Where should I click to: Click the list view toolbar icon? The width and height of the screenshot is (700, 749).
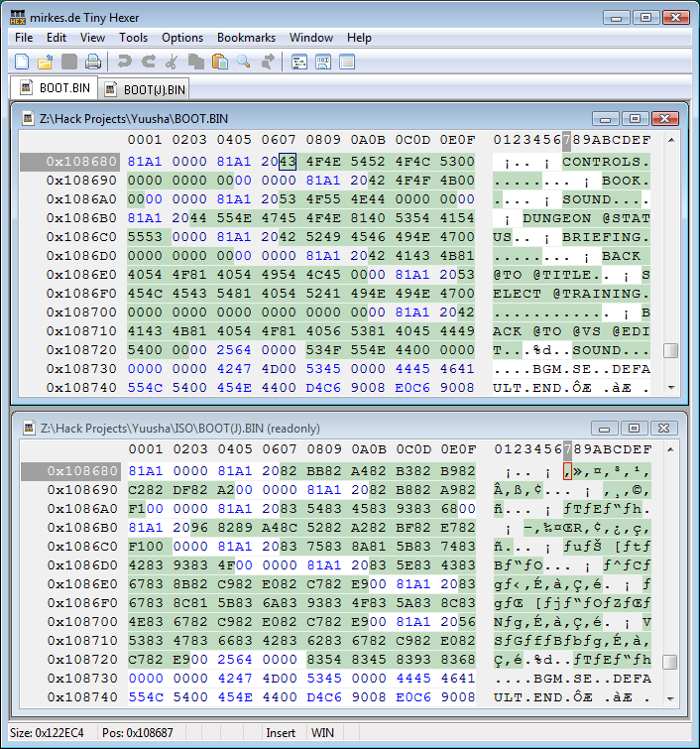click(347, 62)
